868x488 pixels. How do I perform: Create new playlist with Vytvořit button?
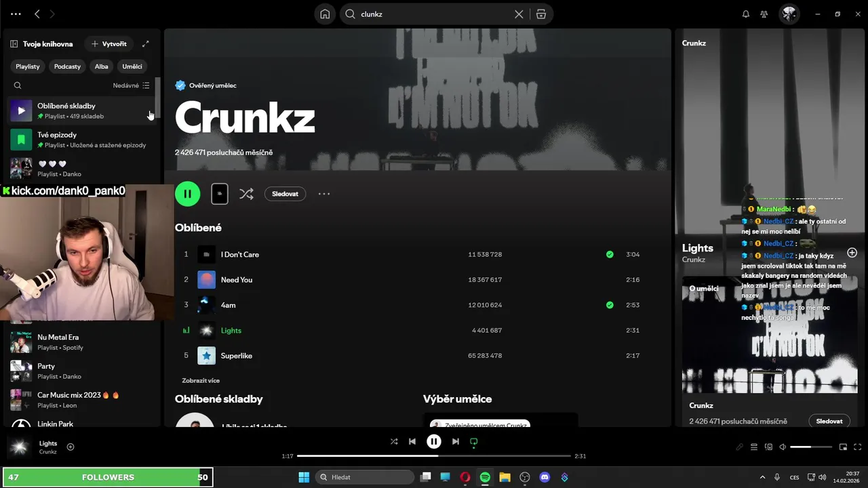point(109,44)
